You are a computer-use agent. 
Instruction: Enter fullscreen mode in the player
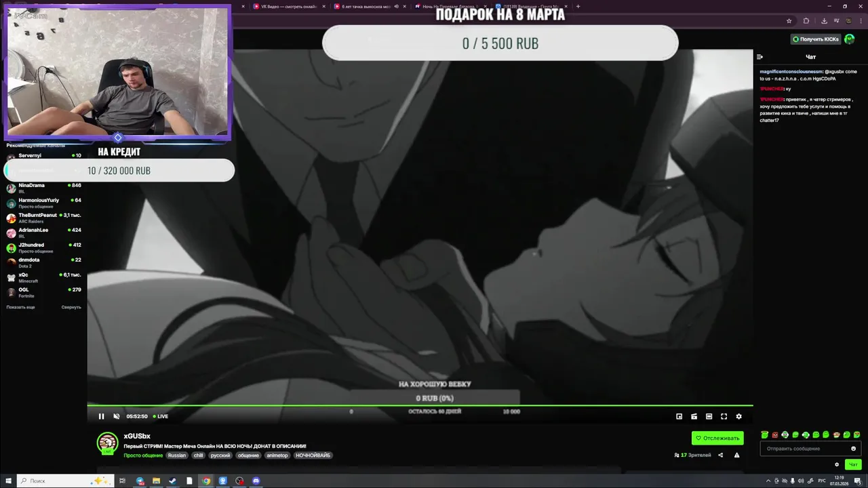pos(724,416)
